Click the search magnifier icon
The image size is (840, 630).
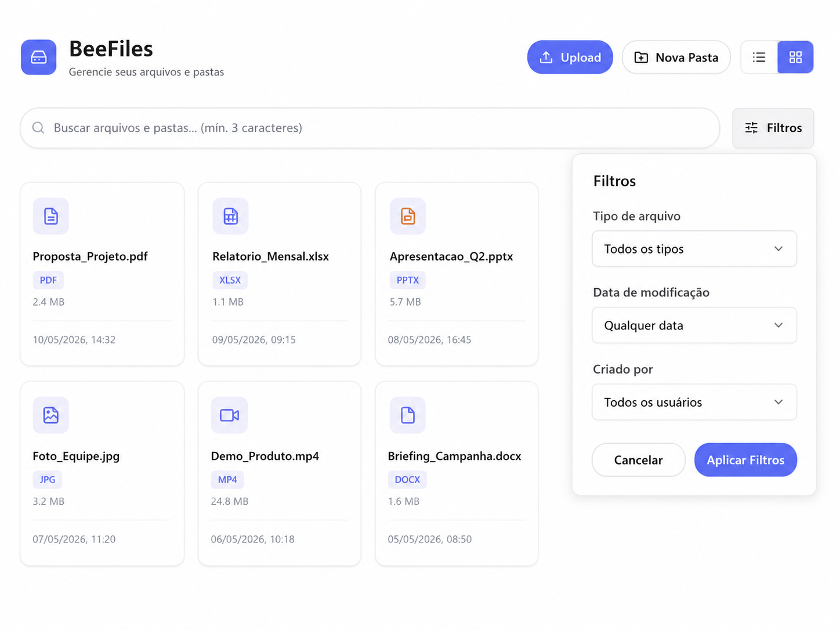coord(38,128)
